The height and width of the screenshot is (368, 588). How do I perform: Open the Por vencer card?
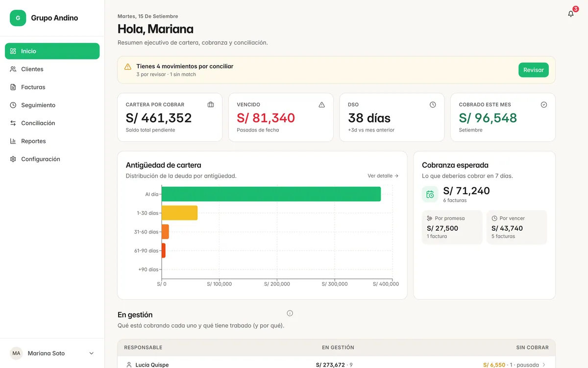point(516,227)
